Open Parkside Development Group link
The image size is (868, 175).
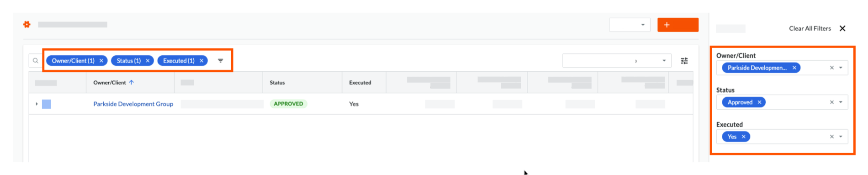(133, 104)
